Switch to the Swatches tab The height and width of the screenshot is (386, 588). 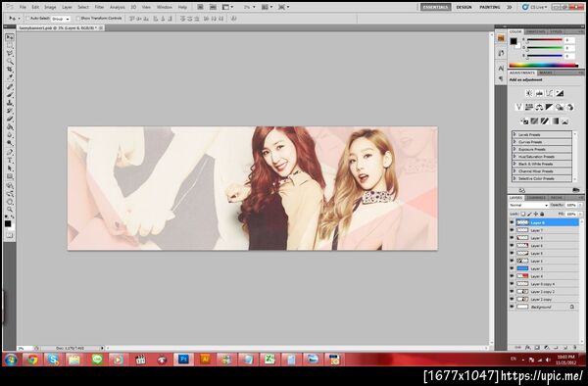(x=535, y=32)
